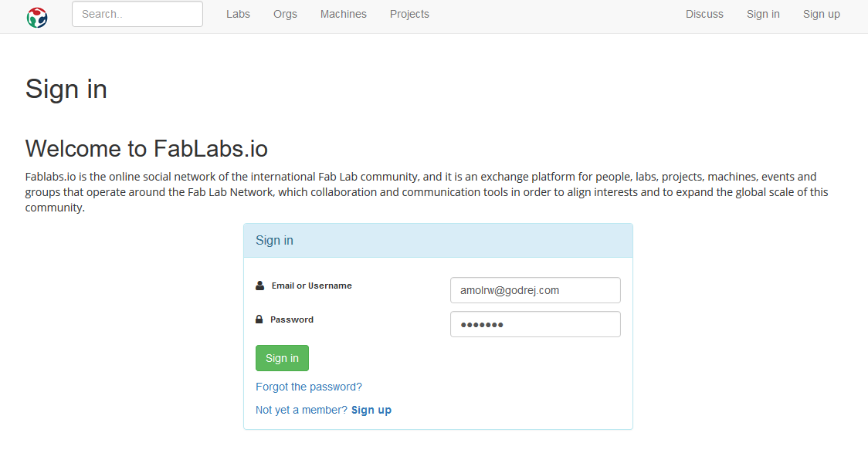Select Sign in from the top navigation
This screenshot has width=868, height=453.
pyautogui.click(x=763, y=14)
